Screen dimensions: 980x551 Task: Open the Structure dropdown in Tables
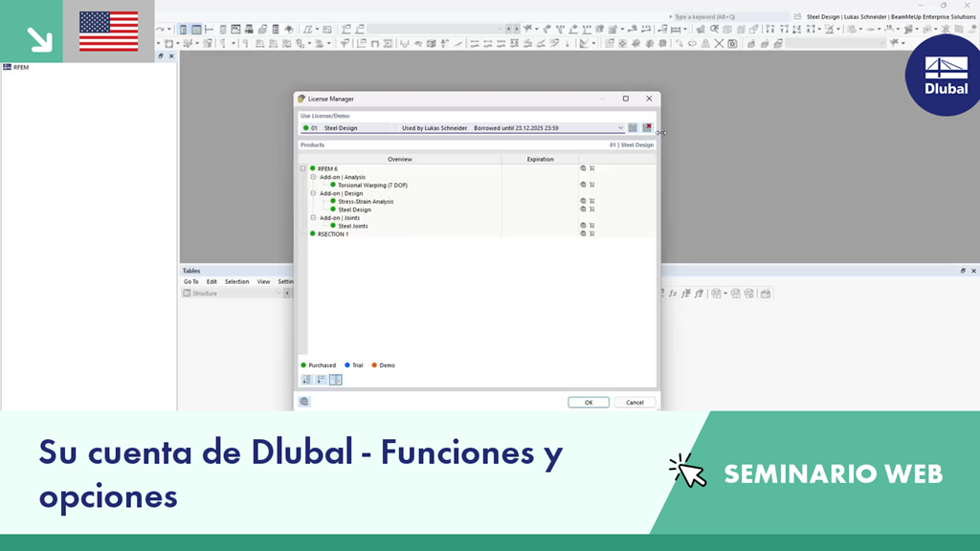[x=232, y=293]
